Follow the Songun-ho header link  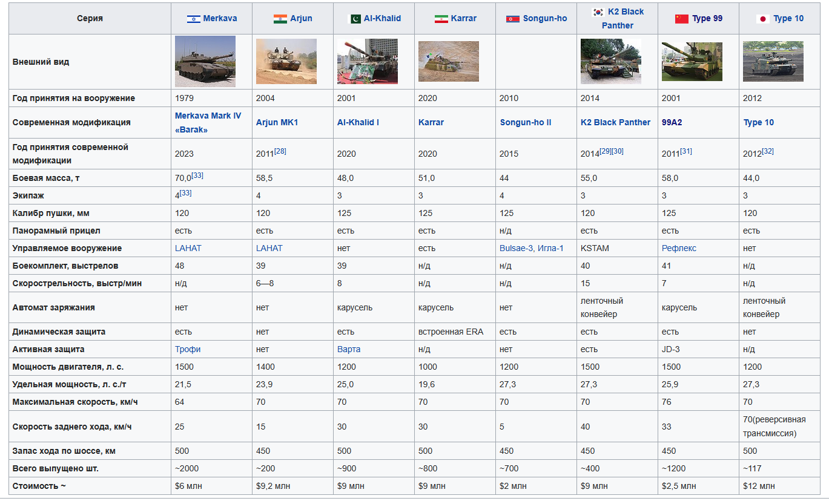pyautogui.click(x=545, y=18)
